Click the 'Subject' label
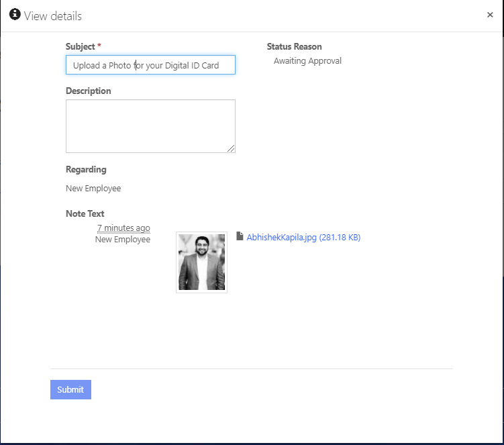This screenshot has height=445, width=504. coord(81,46)
